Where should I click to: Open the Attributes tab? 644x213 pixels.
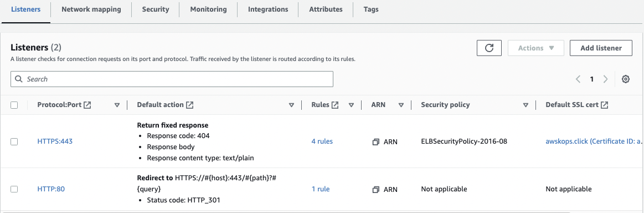(x=326, y=9)
